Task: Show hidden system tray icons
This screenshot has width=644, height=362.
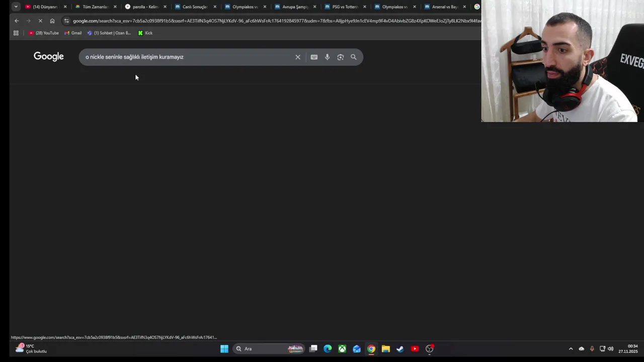Action: (x=571, y=349)
